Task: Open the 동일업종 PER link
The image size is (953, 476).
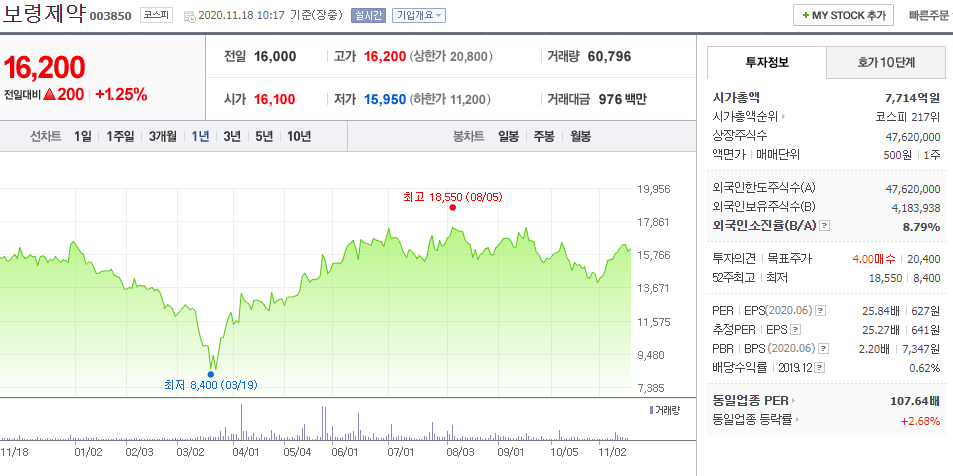Action: click(754, 401)
